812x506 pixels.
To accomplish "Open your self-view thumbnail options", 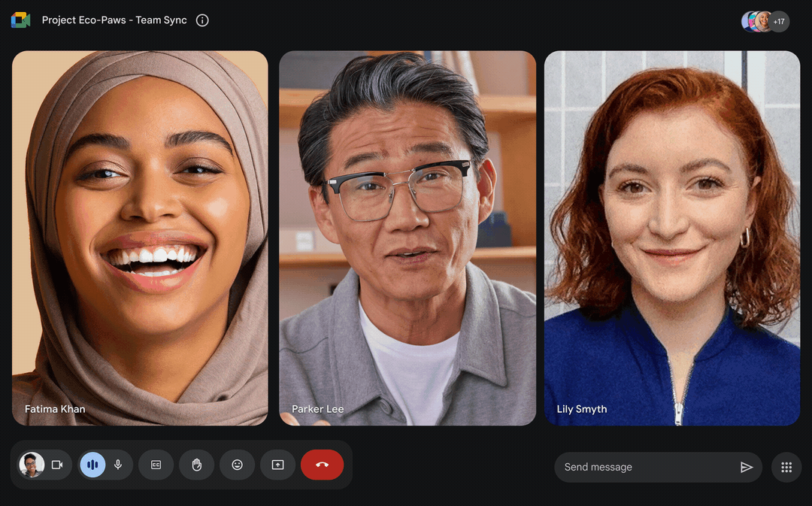I will 31,465.
